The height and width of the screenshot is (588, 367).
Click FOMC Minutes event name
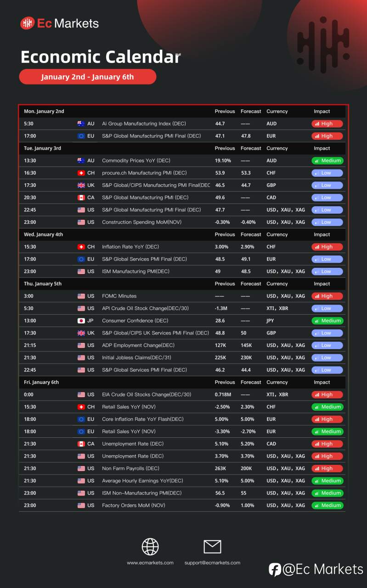(119, 296)
